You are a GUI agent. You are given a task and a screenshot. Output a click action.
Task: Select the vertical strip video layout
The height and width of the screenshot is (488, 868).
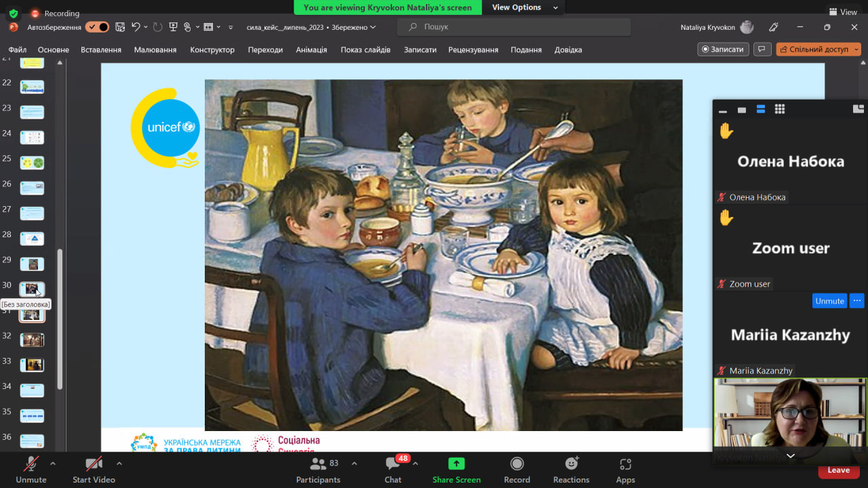761,109
